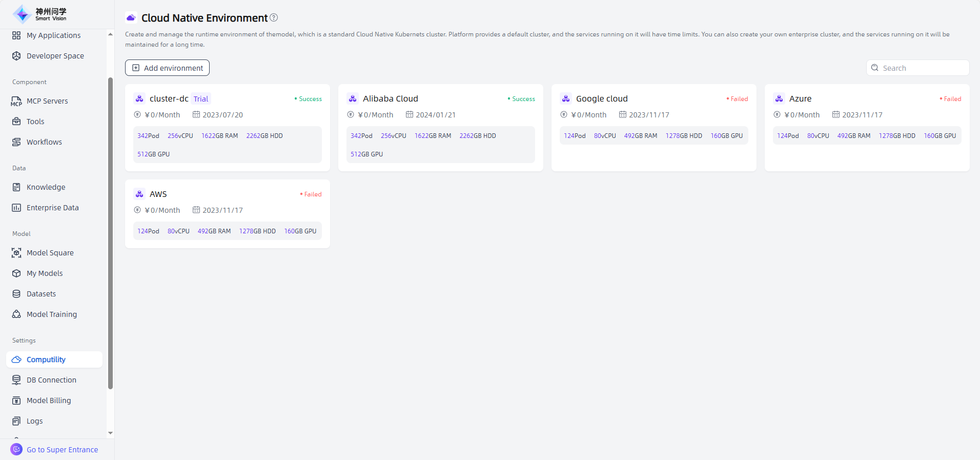Click the Model Square icon in sidebar
This screenshot has width=980, height=460.
[16, 253]
